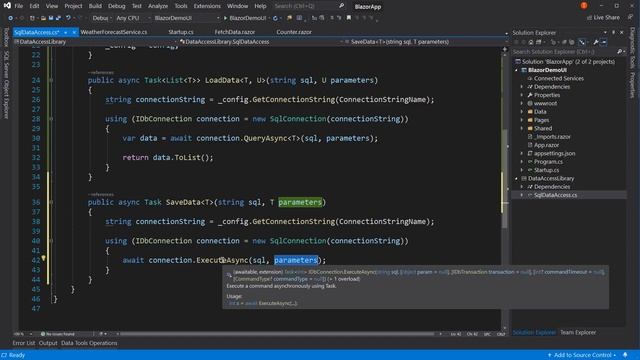Open the File menu
The image size is (640, 360).
[x=19, y=6]
